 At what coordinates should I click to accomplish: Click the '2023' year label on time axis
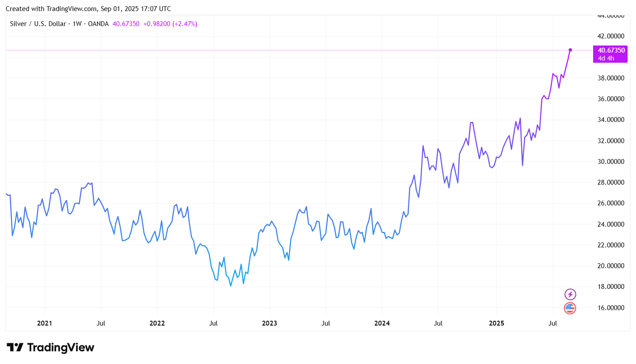tap(269, 323)
